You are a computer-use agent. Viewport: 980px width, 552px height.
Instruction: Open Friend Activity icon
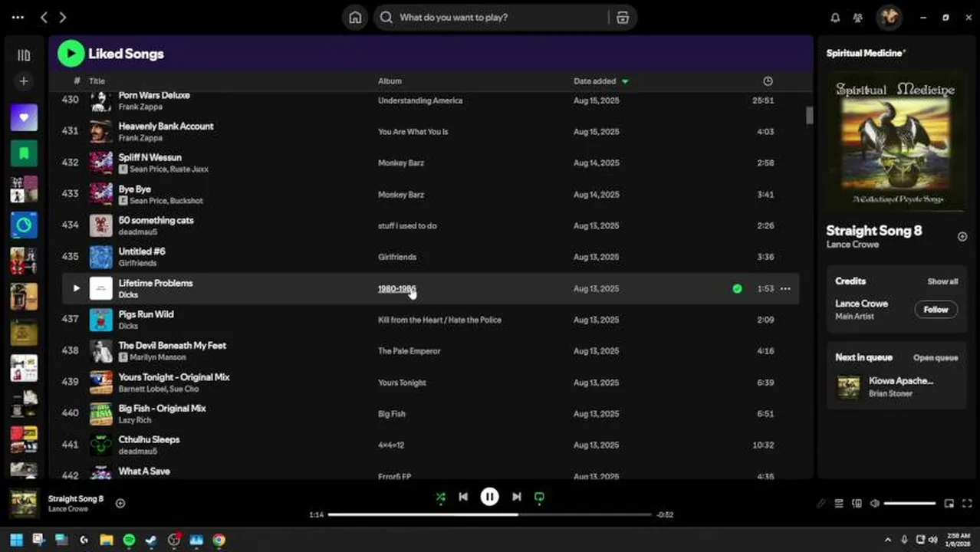tap(858, 18)
